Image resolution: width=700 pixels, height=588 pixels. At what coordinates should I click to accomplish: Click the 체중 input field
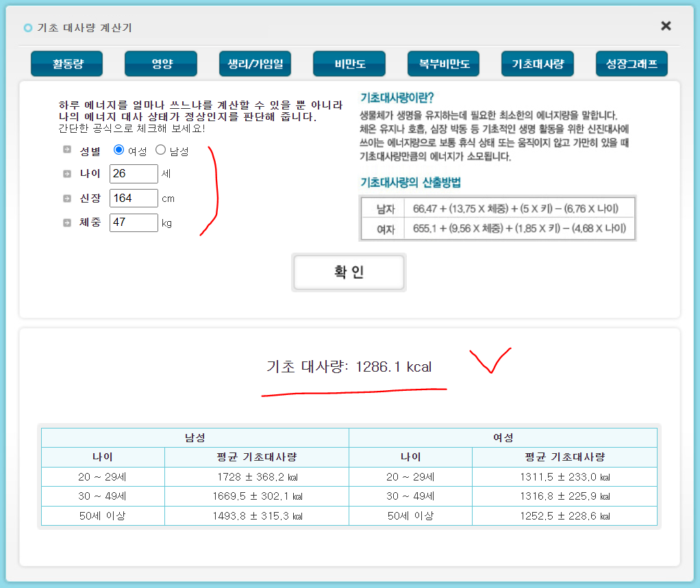(x=134, y=222)
